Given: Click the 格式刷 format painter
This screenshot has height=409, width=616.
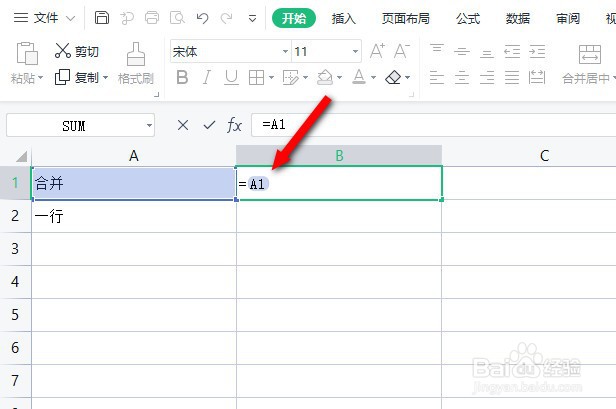Looking at the screenshot, I should tap(136, 64).
